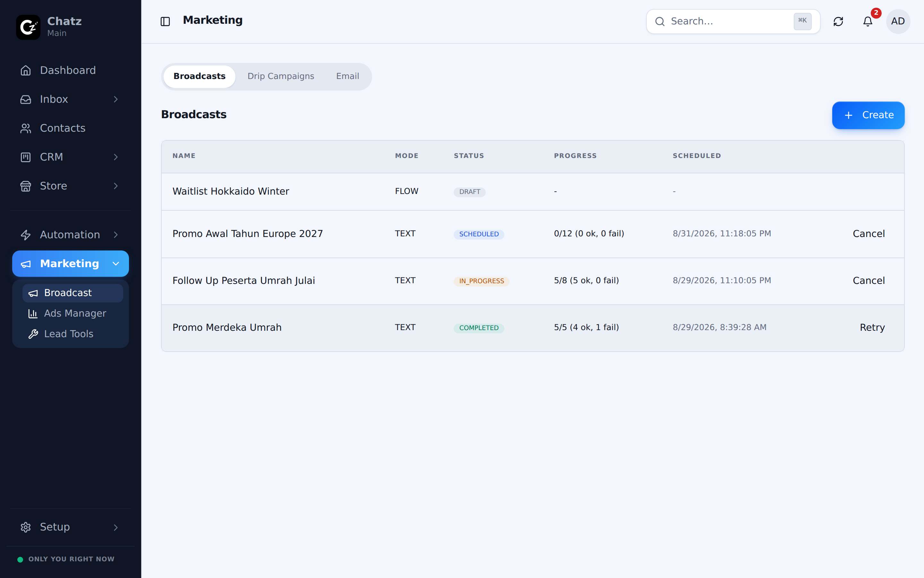Click scheduled date 8/31/2026, 11:18:05 PM

click(722, 233)
